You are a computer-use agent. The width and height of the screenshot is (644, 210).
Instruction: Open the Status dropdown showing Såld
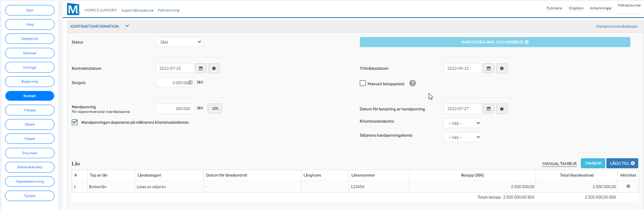[179, 42]
